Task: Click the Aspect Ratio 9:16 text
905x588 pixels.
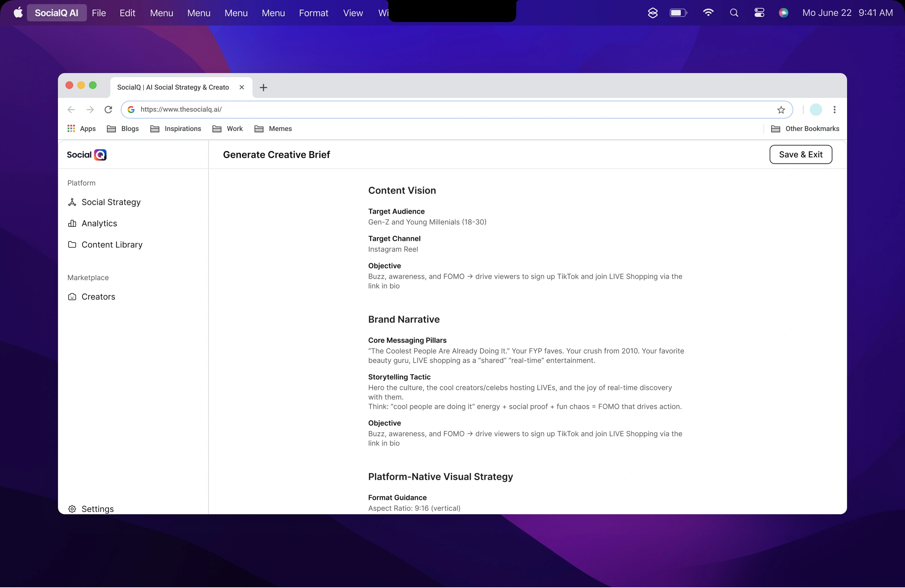Action: (x=414, y=508)
